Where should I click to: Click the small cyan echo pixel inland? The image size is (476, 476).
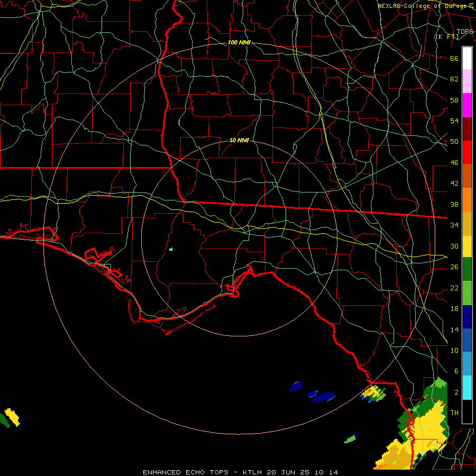tap(171, 249)
